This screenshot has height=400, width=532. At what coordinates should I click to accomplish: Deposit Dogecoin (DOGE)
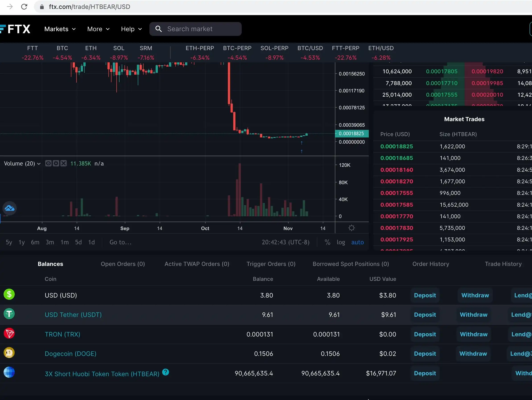coord(425,354)
